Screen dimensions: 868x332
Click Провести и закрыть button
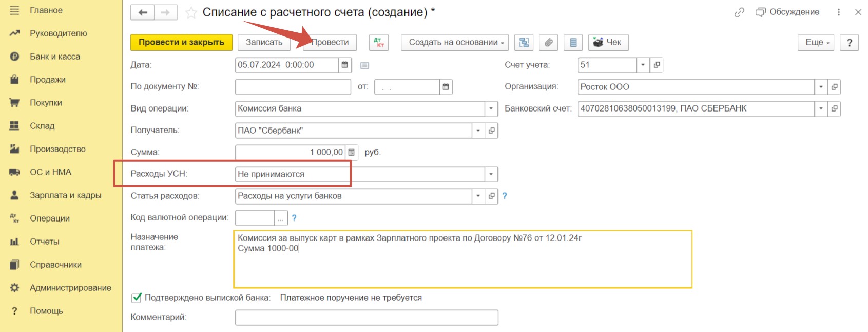pyautogui.click(x=181, y=42)
